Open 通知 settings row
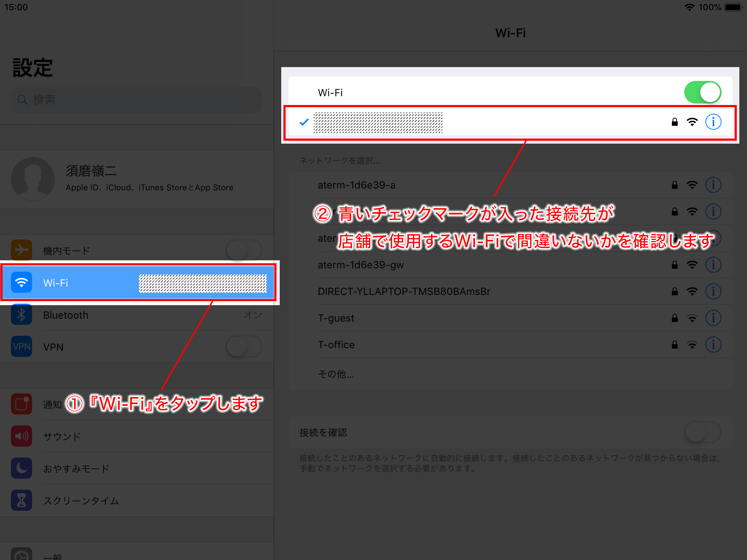747x560 pixels. 137,404
